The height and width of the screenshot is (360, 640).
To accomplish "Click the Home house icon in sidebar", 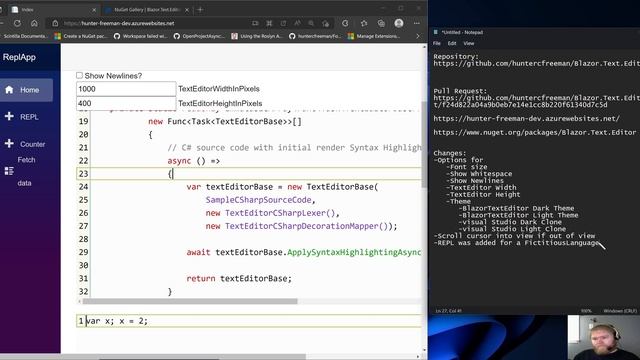I will pos(9,90).
